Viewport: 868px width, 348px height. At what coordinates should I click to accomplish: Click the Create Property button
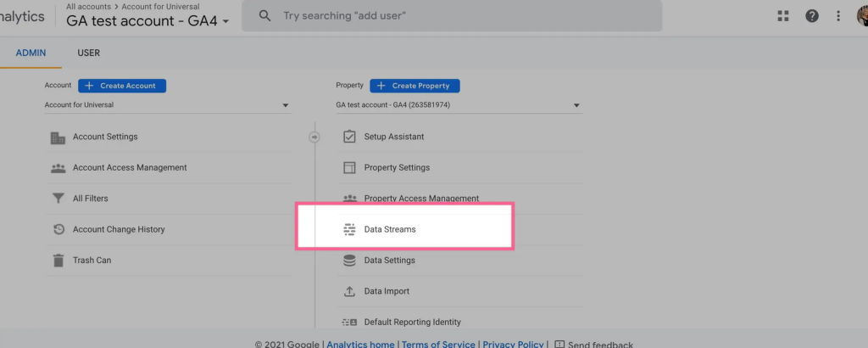point(415,86)
